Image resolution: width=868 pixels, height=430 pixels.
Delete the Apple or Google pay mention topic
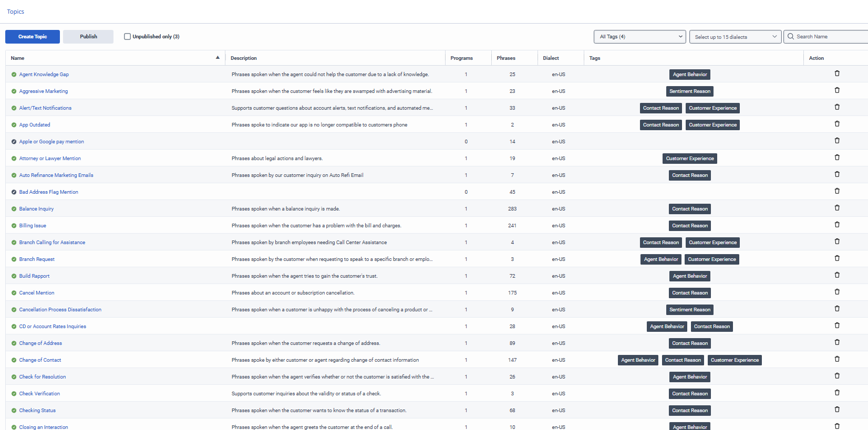click(837, 141)
